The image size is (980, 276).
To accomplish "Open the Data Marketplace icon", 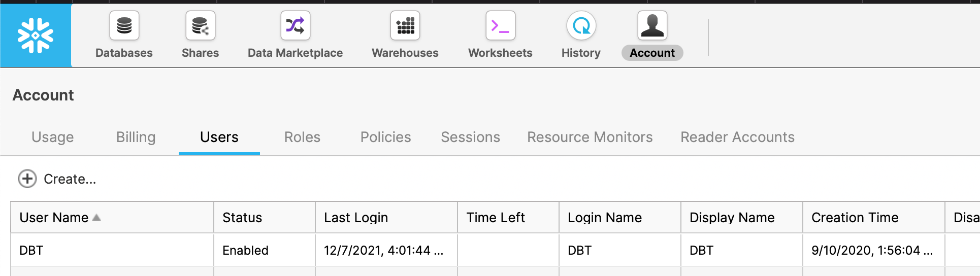I will pos(295,25).
